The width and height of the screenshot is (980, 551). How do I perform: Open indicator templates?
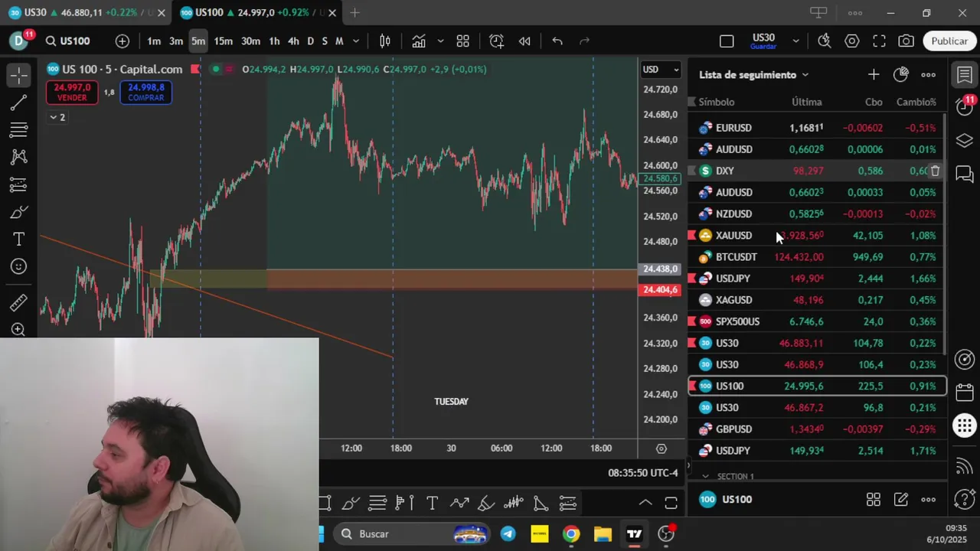[x=463, y=41]
